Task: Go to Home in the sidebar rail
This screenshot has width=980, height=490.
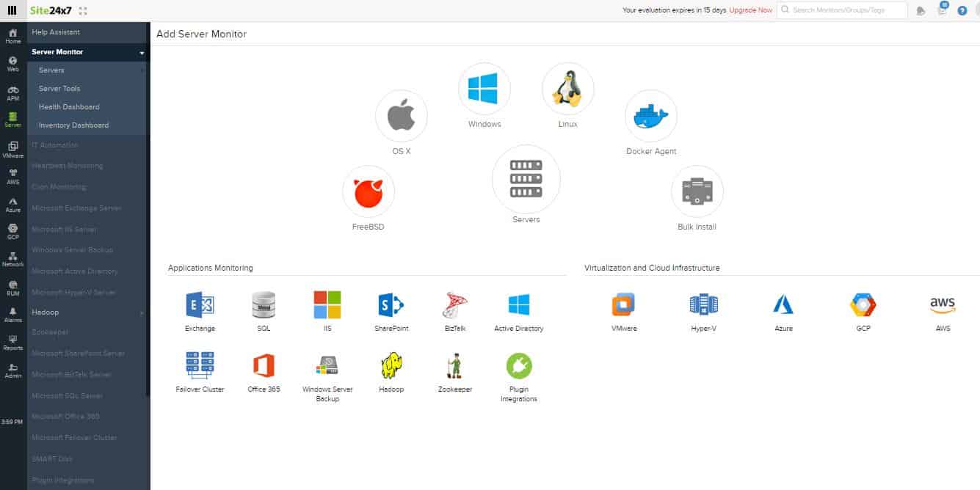Action: coord(12,37)
